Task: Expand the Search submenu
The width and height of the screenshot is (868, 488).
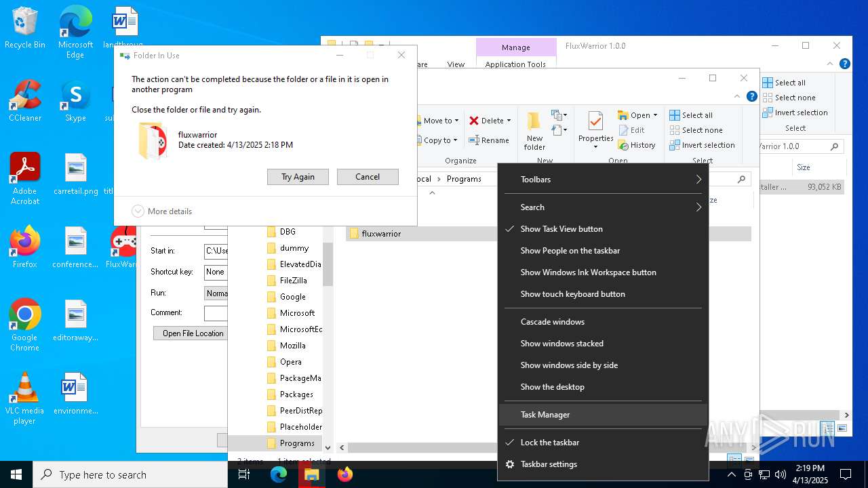Action: [603, 207]
